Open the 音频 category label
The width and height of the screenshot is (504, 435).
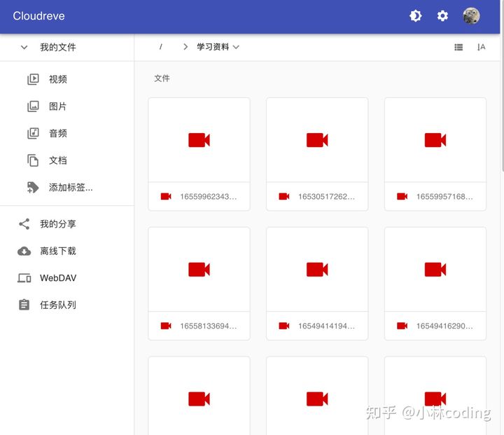click(x=58, y=133)
